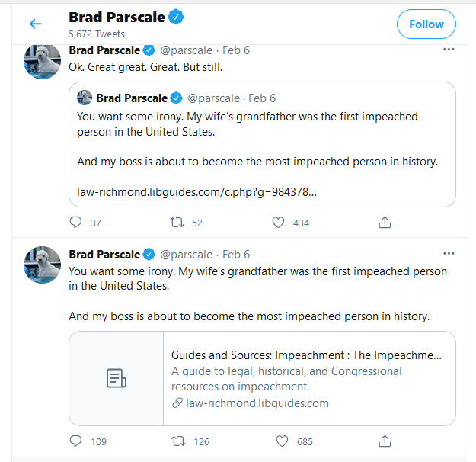Like the first tweet with 434 likes
This screenshot has width=476, height=462.
278,223
